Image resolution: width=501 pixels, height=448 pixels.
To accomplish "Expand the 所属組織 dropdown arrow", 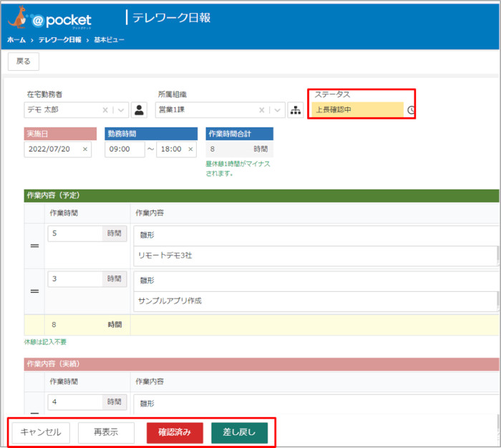I will 278,110.
